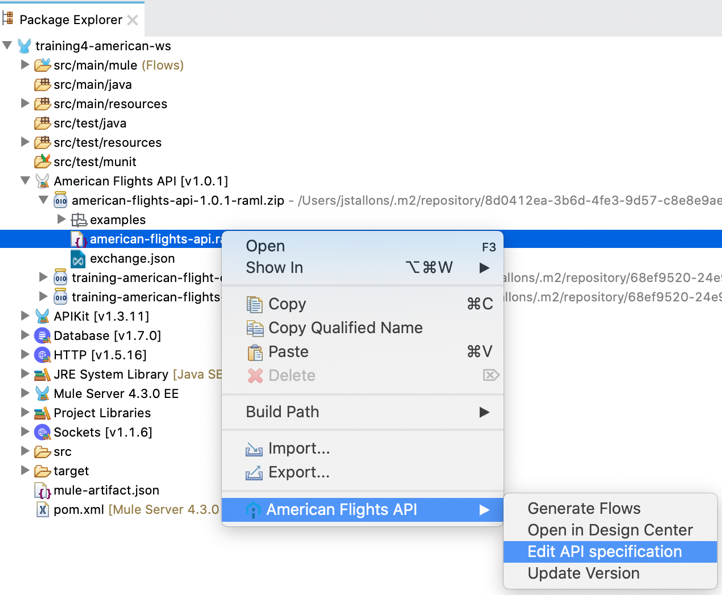Viewport: 722px width, 595px height.
Task: Click the training-american-flights jar icon
Action: click(60, 297)
